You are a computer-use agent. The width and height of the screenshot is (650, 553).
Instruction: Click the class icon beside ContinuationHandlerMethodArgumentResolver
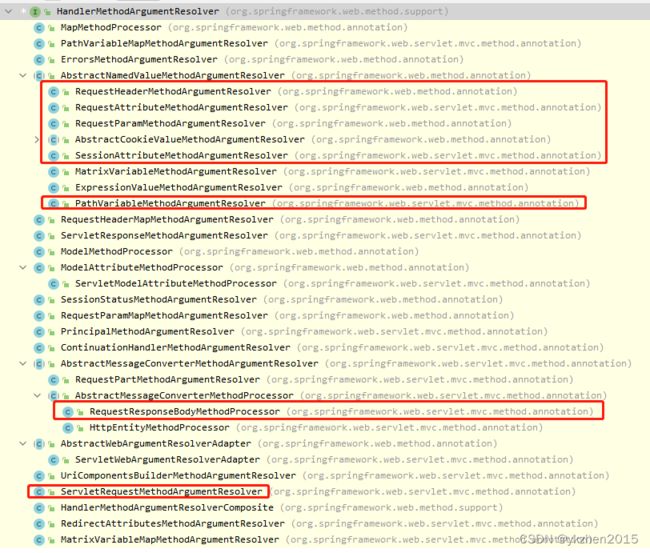point(39,348)
